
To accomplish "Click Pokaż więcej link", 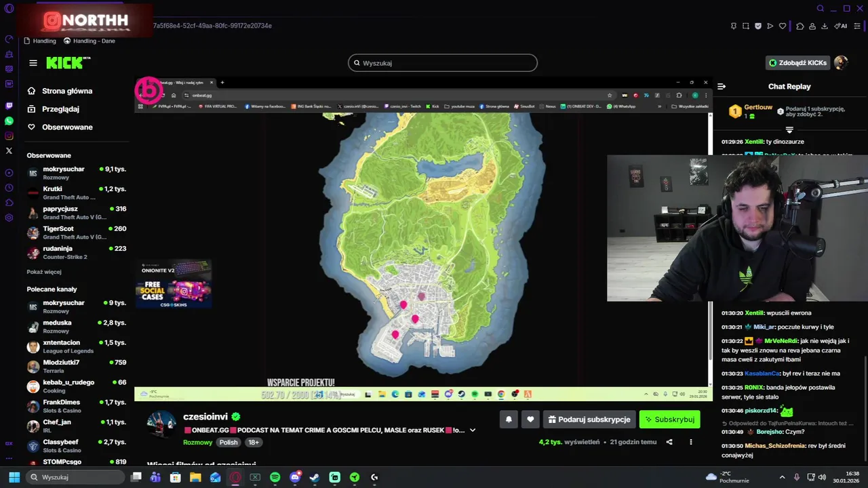I will pyautogui.click(x=44, y=272).
